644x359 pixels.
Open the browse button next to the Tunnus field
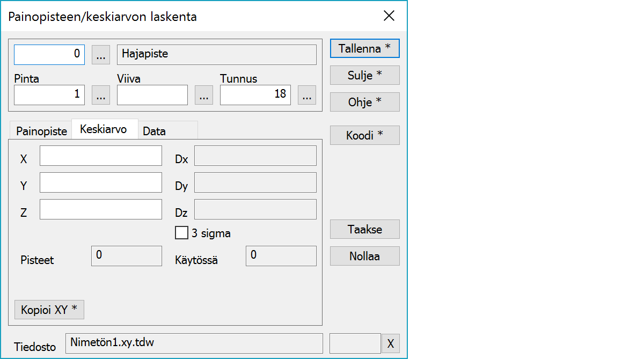pos(306,95)
